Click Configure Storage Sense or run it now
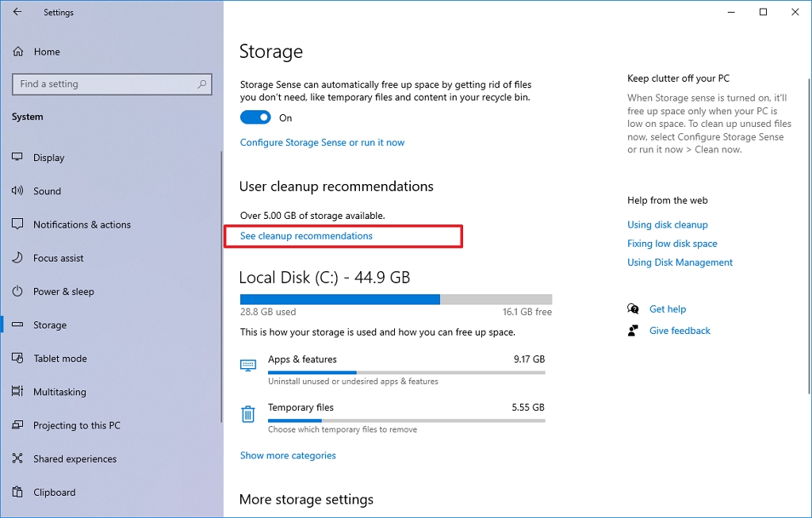 pyautogui.click(x=322, y=143)
